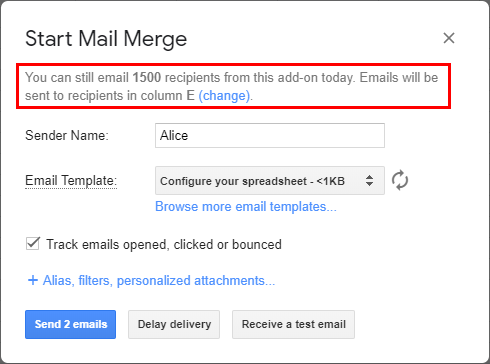This screenshot has width=490, height=364.
Task: Click the dotted-underlined Email Template label
Action: point(71,181)
